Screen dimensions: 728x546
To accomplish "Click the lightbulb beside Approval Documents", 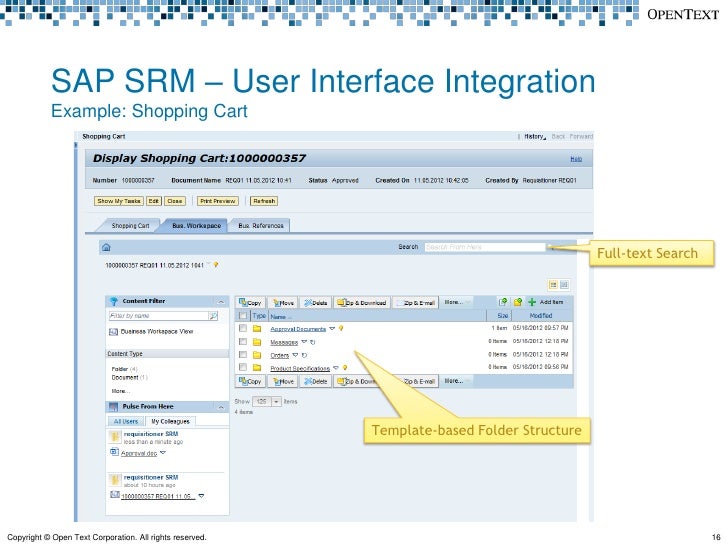I will pos(341,329).
